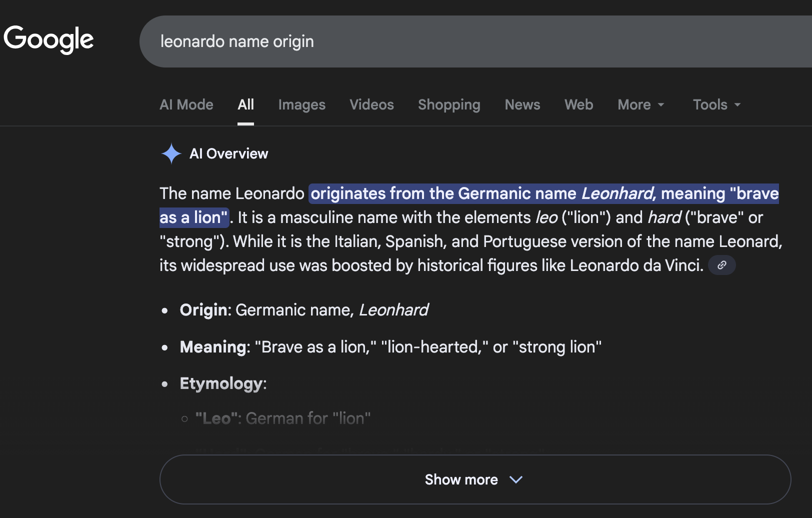The image size is (812, 518).
Task: Open the Images tab
Action: tap(302, 104)
